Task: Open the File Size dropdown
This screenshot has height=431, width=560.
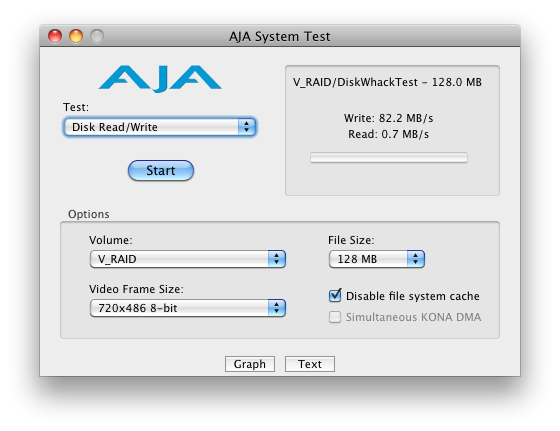Action: 376,259
